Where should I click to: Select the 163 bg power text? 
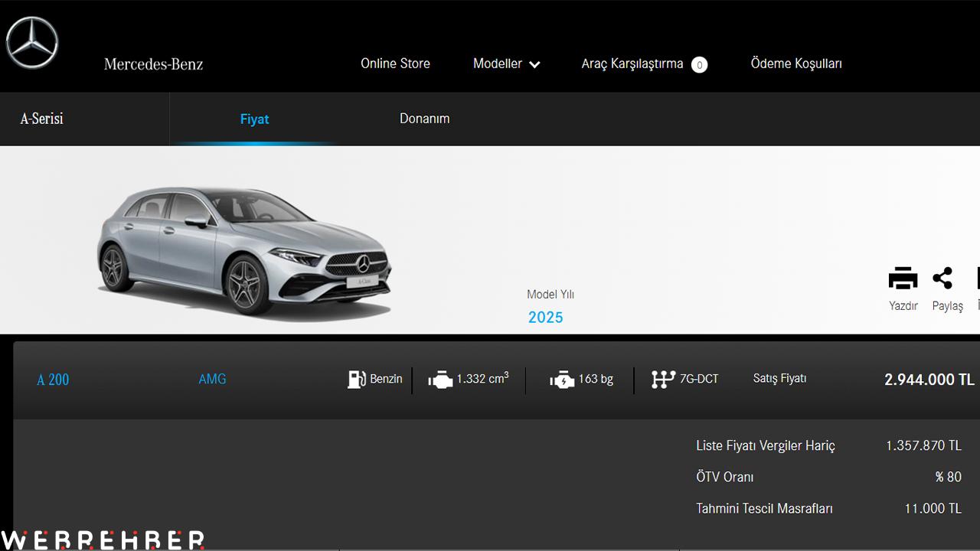[596, 379]
